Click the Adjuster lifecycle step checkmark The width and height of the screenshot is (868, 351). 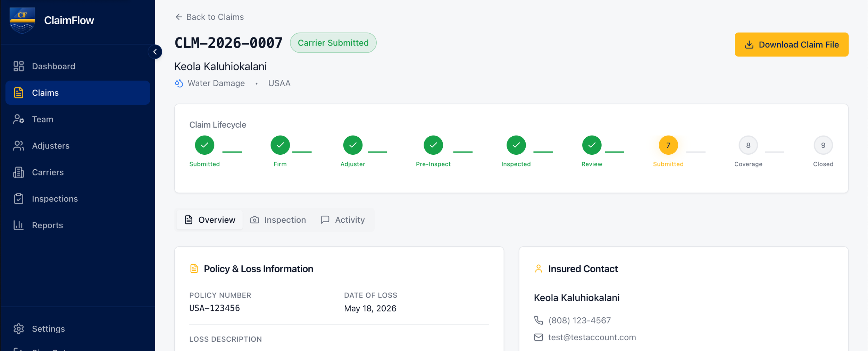pyautogui.click(x=353, y=145)
